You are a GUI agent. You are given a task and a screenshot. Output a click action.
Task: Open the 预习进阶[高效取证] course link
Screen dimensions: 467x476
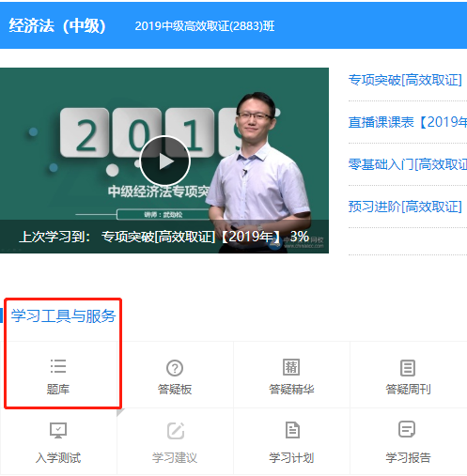pos(405,207)
